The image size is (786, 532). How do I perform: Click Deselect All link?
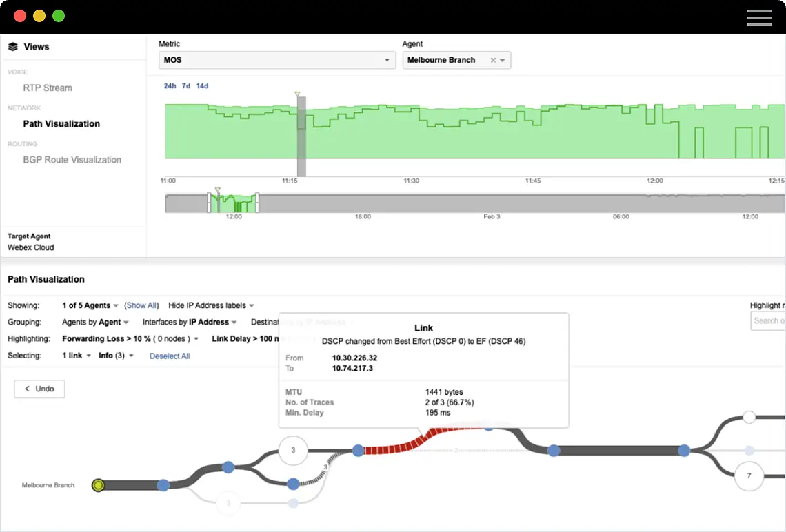[170, 356]
